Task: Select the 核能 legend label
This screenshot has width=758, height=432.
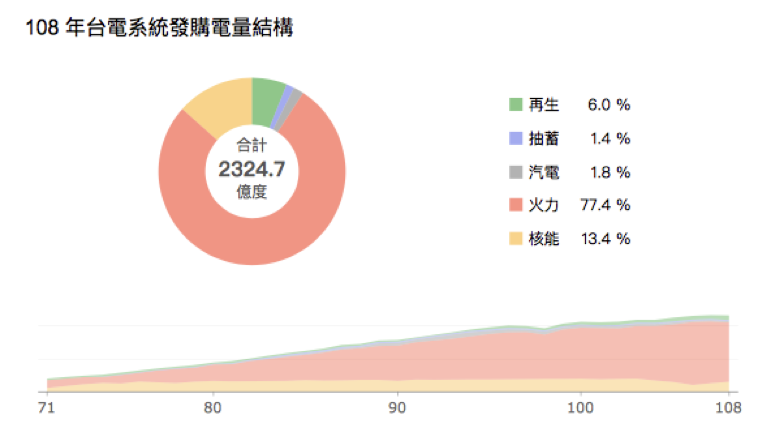Action: (544, 238)
